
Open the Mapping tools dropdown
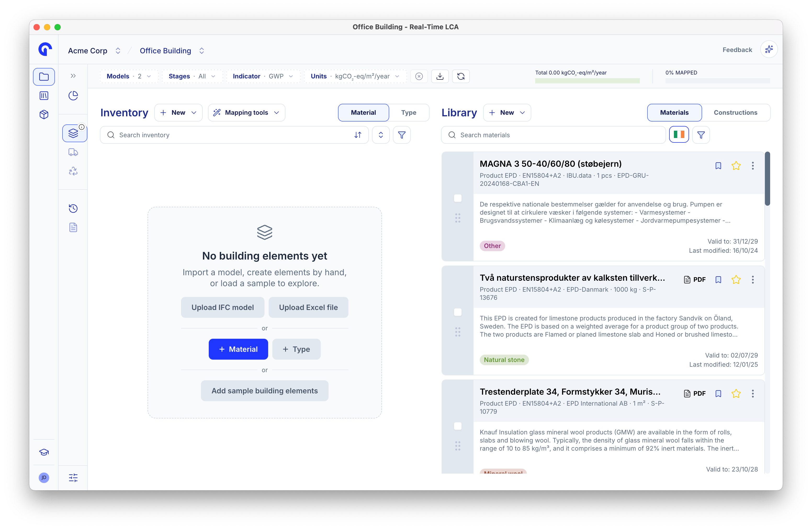click(x=246, y=112)
